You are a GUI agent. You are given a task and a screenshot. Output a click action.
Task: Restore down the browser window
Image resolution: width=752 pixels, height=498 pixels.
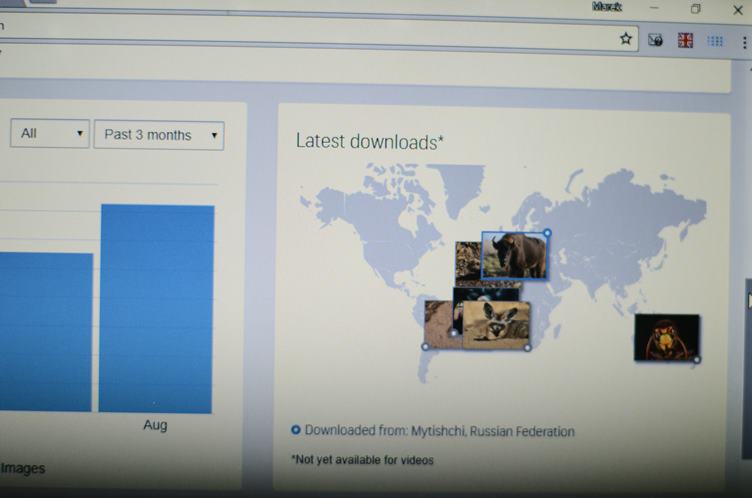(x=695, y=9)
